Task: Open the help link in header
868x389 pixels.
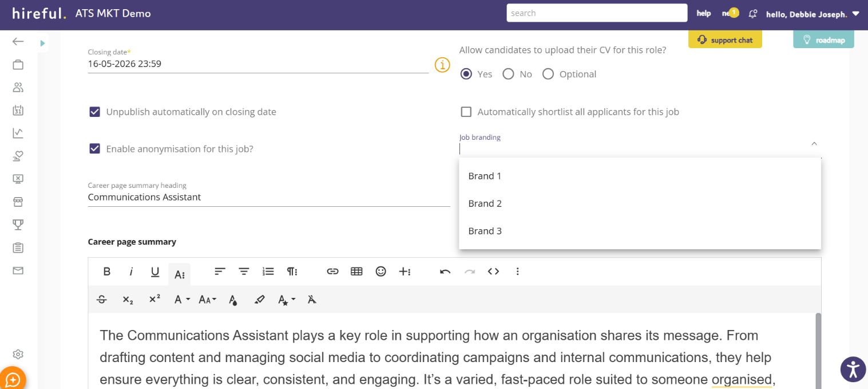Action: pyautogui.click(x=703, y=14)
